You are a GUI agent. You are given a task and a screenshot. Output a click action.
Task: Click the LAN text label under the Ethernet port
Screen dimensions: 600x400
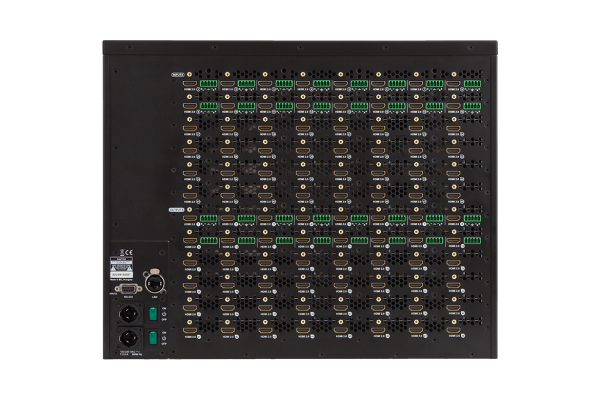[155, 296]
